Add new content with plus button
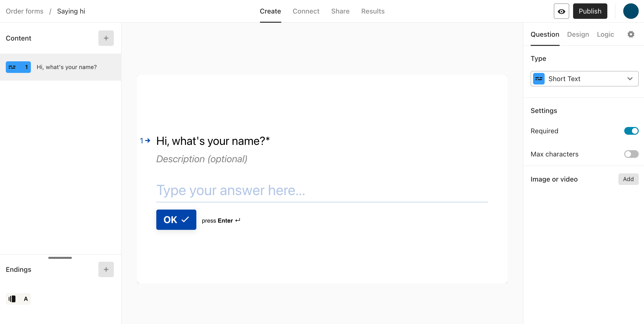 pyautogui.click(x=106, y=38)
